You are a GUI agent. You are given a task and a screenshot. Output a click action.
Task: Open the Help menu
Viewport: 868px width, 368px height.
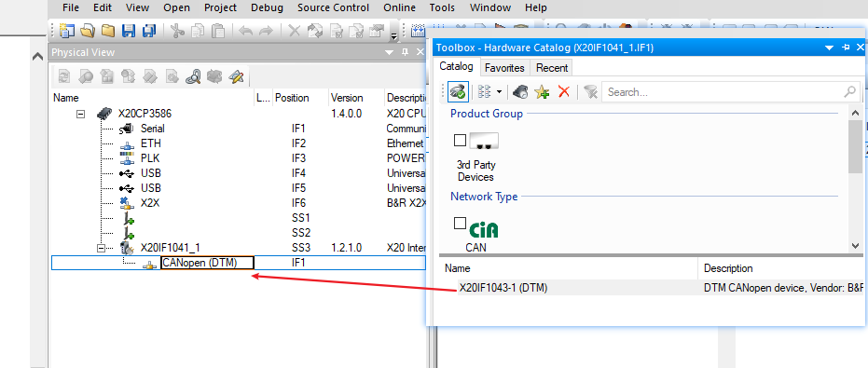tap(535, 7)
